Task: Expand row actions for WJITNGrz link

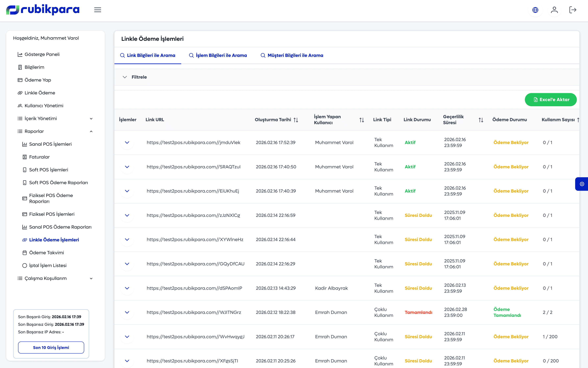Action: [x=127, y=312]
